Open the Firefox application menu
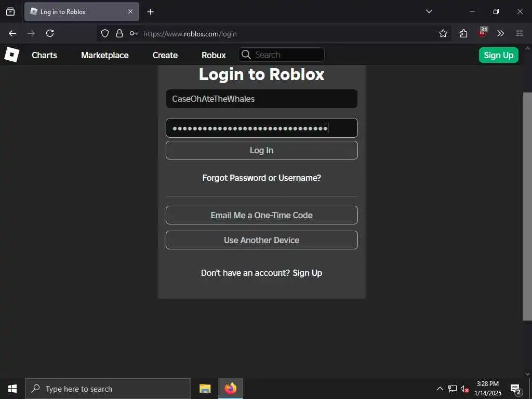 coord(520,33)
